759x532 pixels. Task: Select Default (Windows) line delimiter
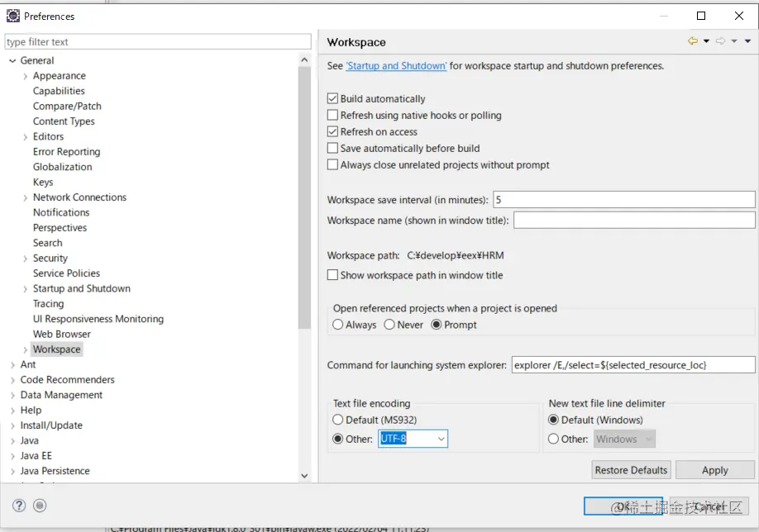click(x=553, y=420)
